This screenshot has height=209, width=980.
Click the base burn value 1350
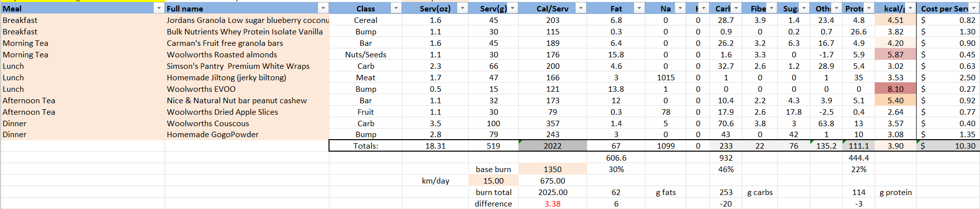tap(553, 169)
